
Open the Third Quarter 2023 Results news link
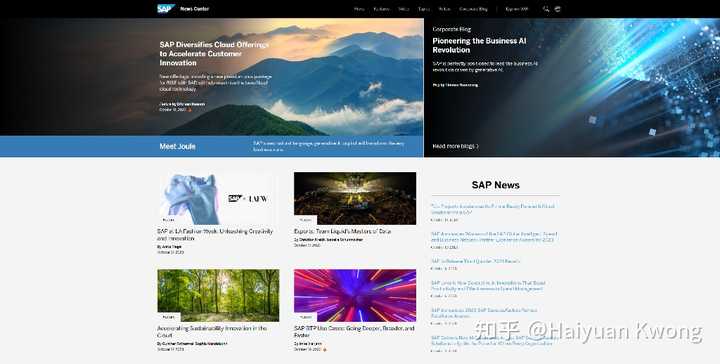pos(475,261)
